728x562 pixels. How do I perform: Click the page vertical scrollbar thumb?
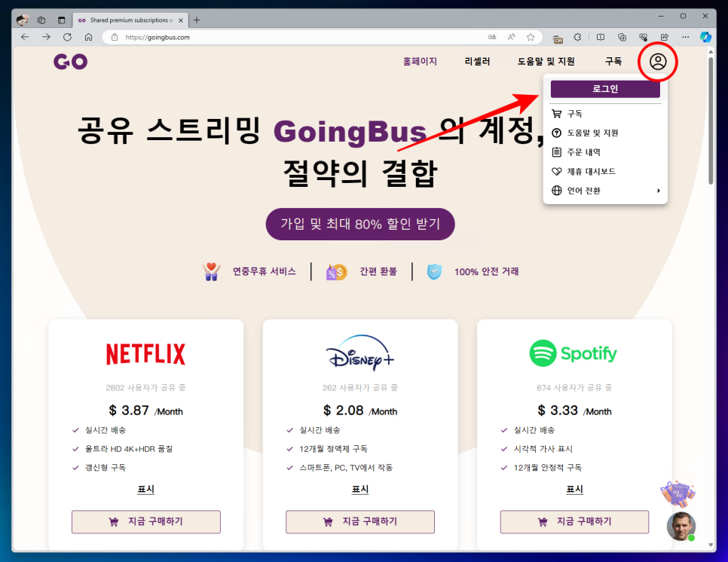point(711,121)
